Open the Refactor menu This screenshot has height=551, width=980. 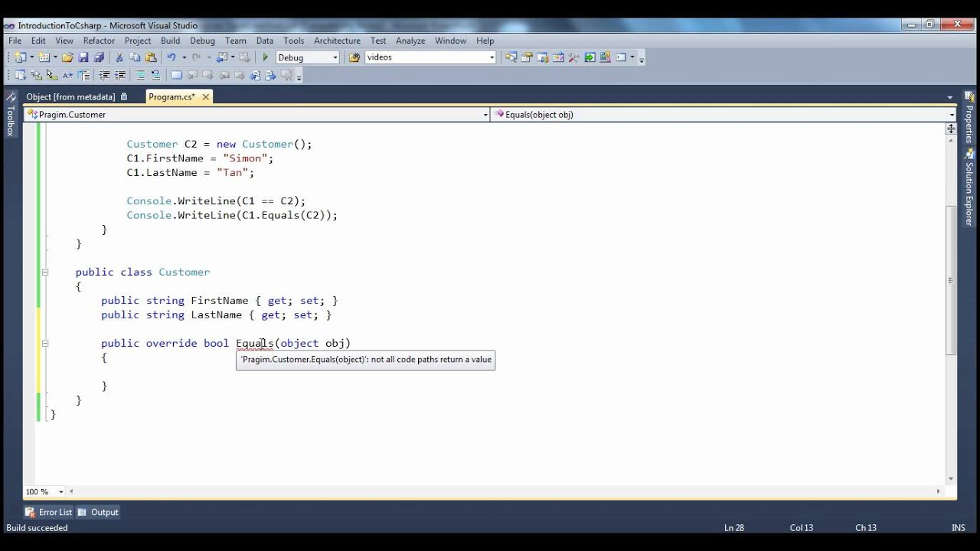click(x=99, y=41)
